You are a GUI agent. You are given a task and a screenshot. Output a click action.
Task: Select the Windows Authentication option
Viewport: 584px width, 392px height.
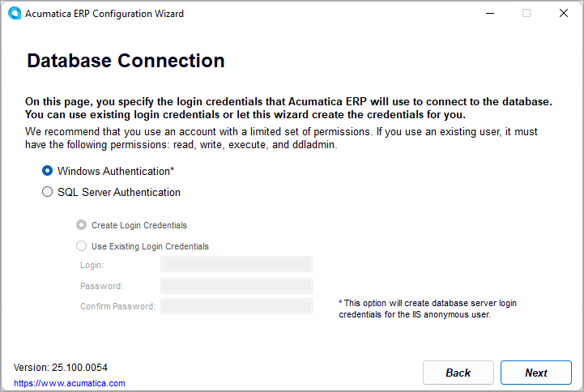(x=48, y=171)
